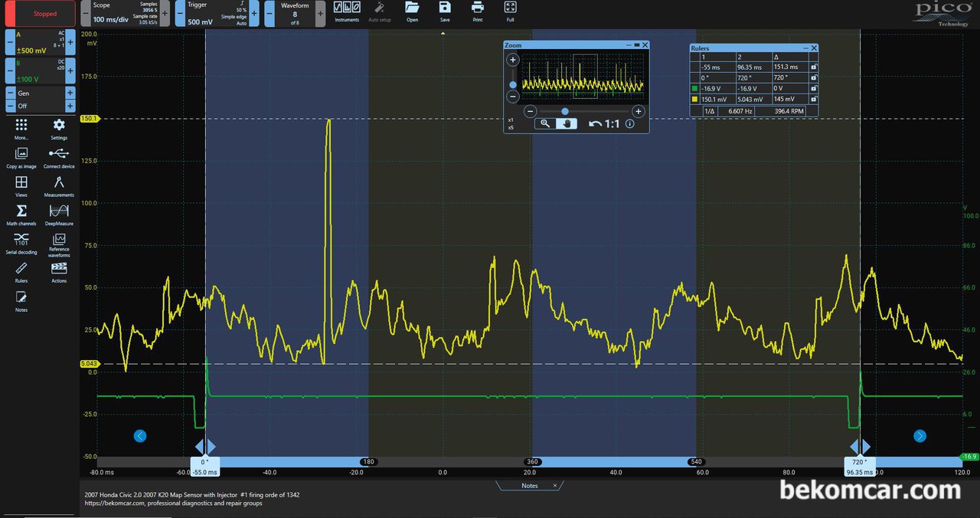Screen dimensions: 980x518
Task: Click the Auto setup wand icon
Action: tap(380, 11)
